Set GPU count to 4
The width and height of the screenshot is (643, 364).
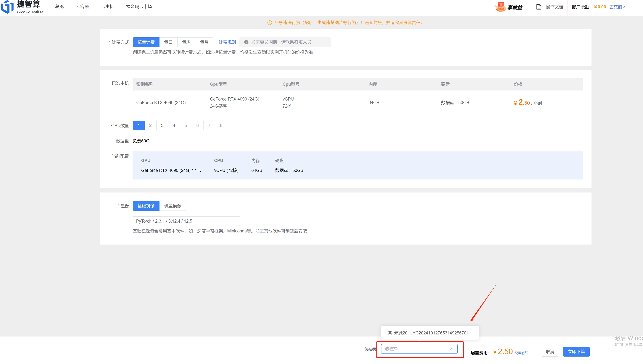pyautogui.click(x=174, y=125)
